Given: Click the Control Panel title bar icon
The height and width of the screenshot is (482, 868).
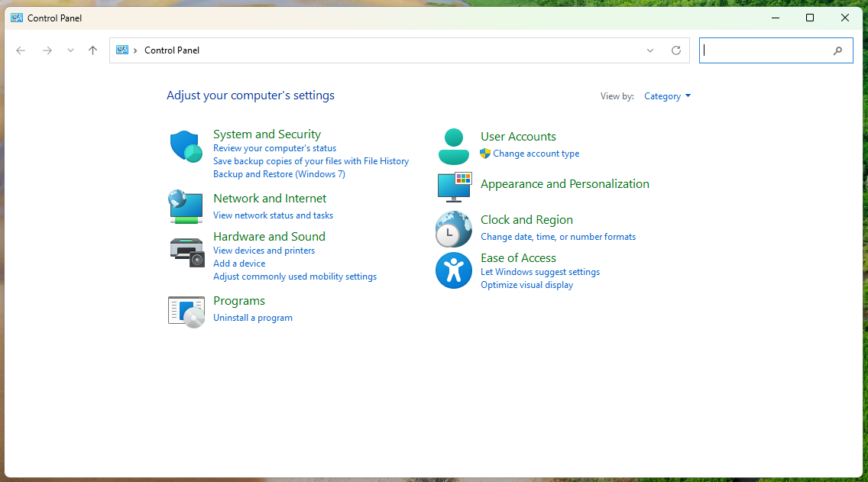Looking at the screenshot, I should pos(17,18).
